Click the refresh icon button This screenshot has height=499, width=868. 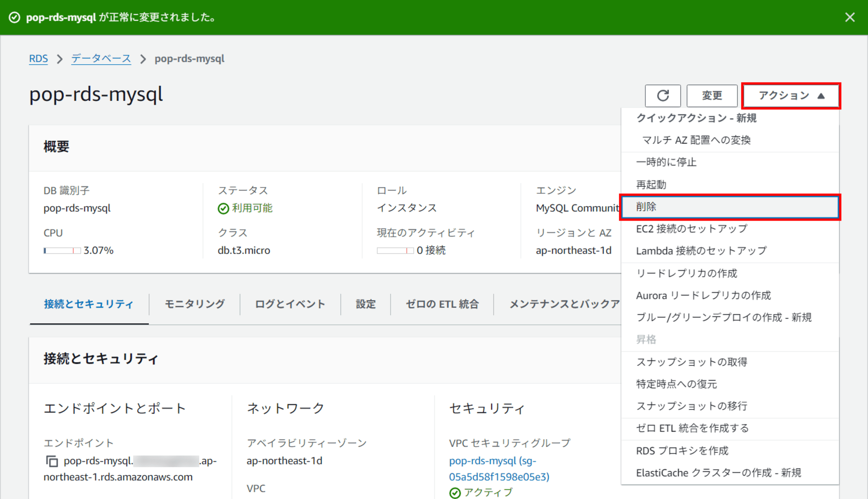[x=663, y=96]
